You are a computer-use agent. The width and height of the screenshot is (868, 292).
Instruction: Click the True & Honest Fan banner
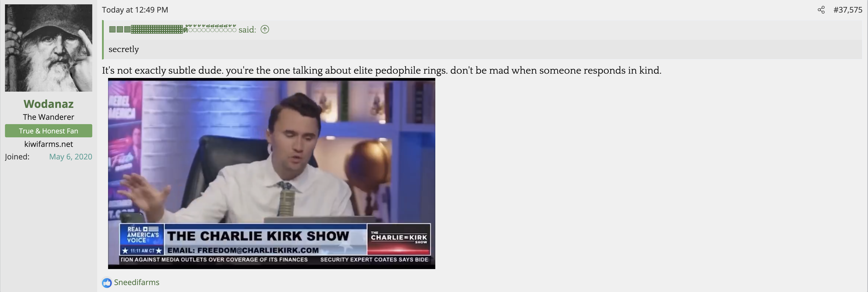(x=49, y=131)
